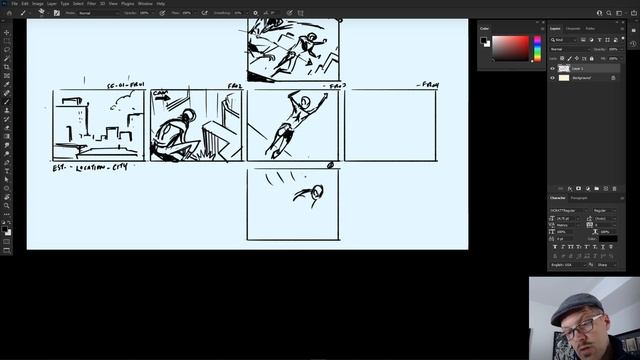Switch to the Paragraph tab

pyautogui.click(x=579, y=198)
